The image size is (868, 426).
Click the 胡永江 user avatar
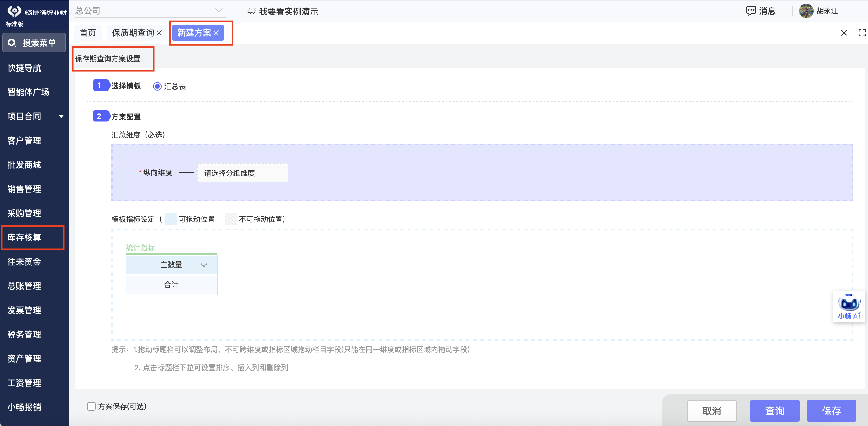[806, 11]
